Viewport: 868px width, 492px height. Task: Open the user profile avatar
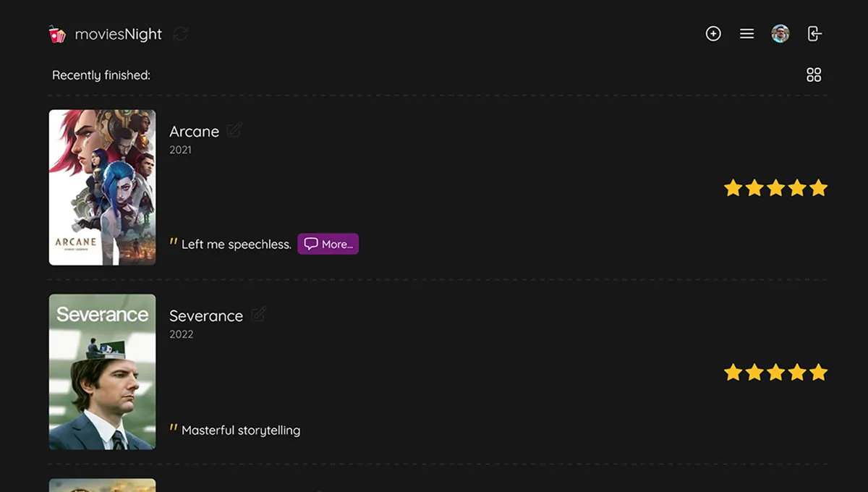(x=780, y=34)
